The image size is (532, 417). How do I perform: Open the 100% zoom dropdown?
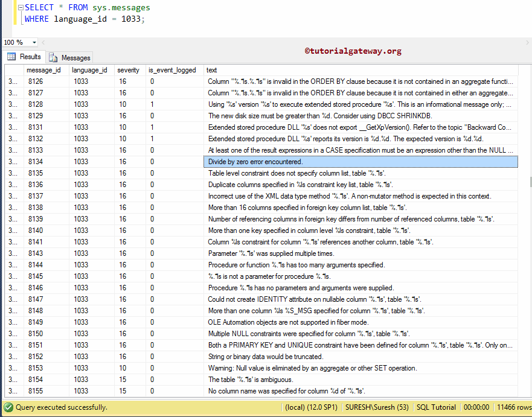coord(33,42)
